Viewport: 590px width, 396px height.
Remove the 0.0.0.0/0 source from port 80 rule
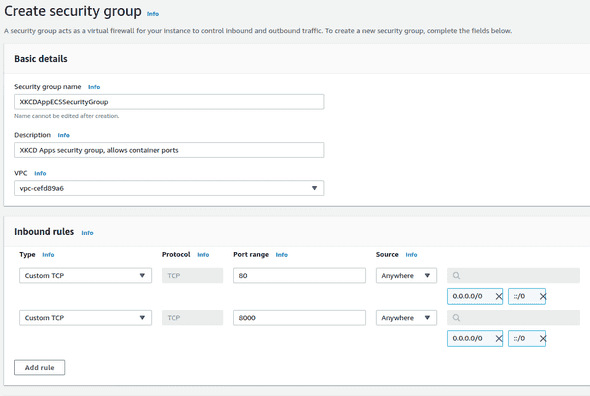tap(499, 296)
